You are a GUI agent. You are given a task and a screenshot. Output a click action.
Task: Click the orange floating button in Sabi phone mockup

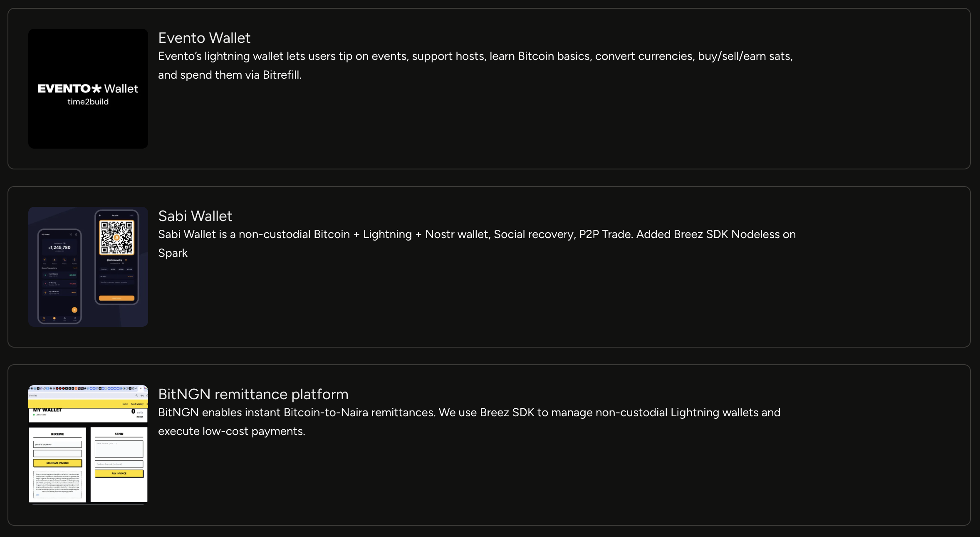tap(74, 310)
